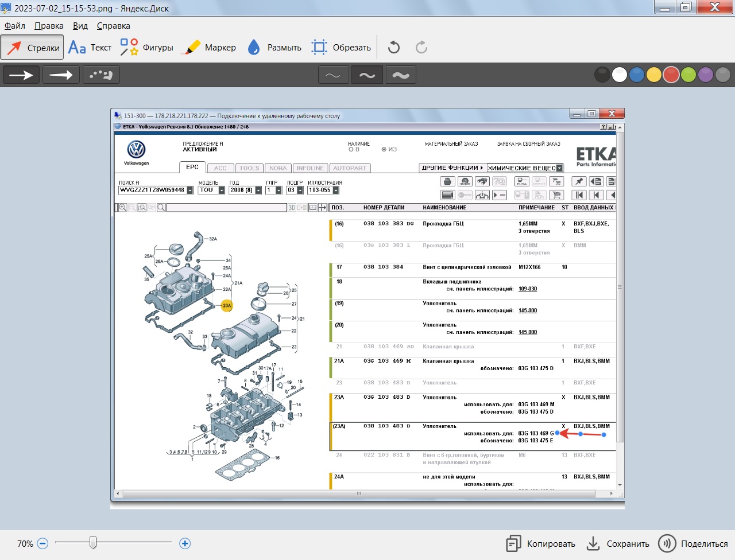The height and width of the screenshot is (560, 735).
Task: Open ДРУГИЕ ФУНКЦИИ menu in ETKA
Action: (452, 168)
